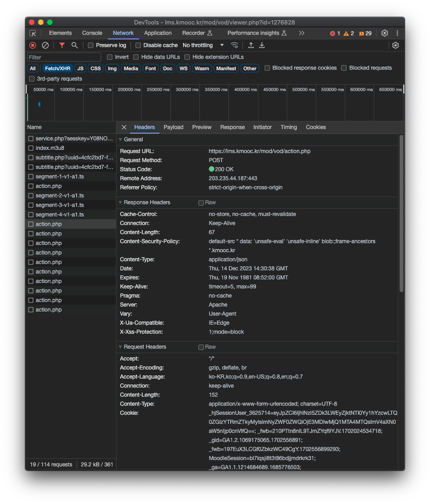Image resolution: width=430 pixels, height=504 pixels.
Task: Toggle Raw for Request Headers
Action: (x=201, y=347)
